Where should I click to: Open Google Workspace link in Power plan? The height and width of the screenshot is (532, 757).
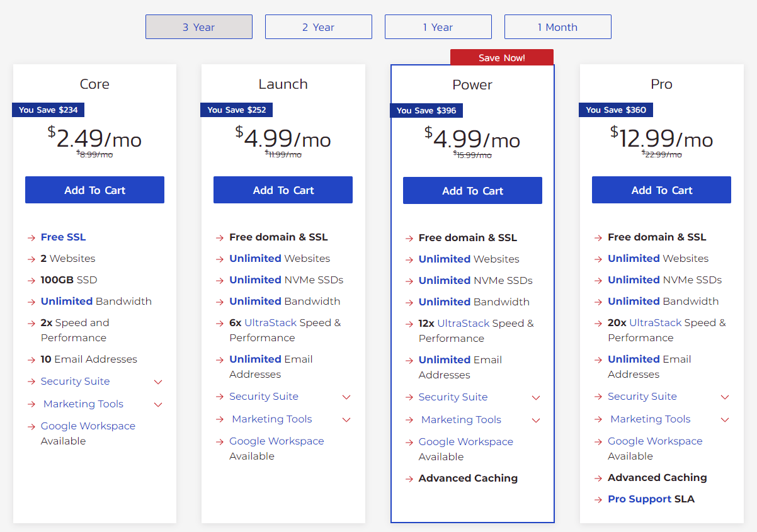pos(466,441)
